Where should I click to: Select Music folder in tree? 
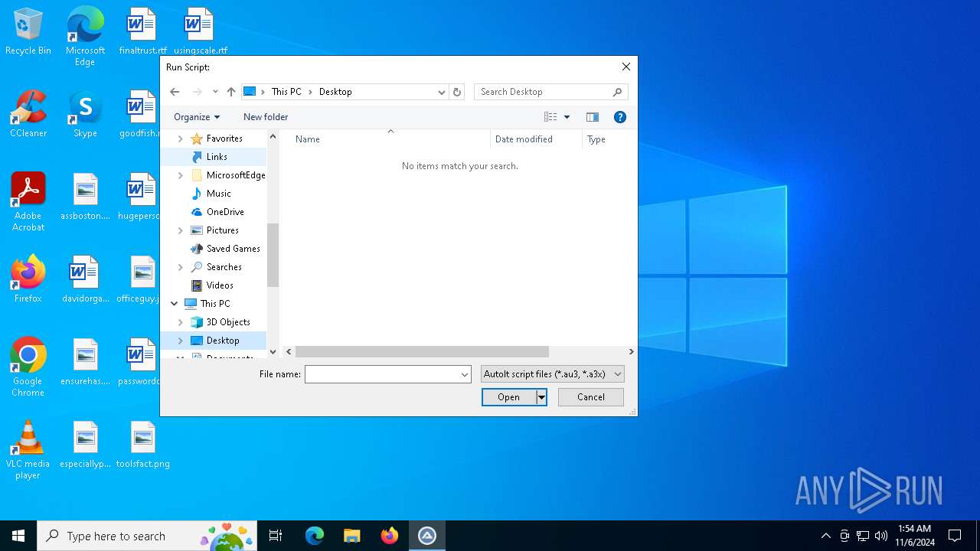click(218, 194)
